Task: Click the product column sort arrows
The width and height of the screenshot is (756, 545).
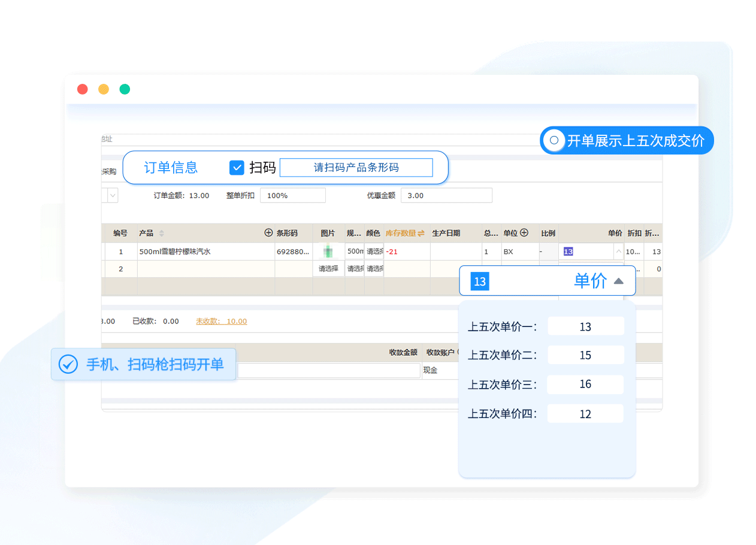Action: point(161,233)
